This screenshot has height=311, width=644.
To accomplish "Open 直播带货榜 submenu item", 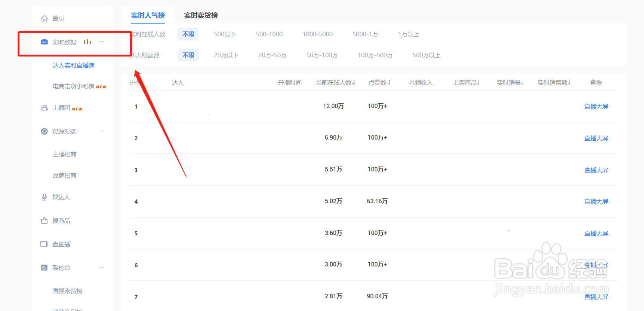I will click(x=67, y=291).
